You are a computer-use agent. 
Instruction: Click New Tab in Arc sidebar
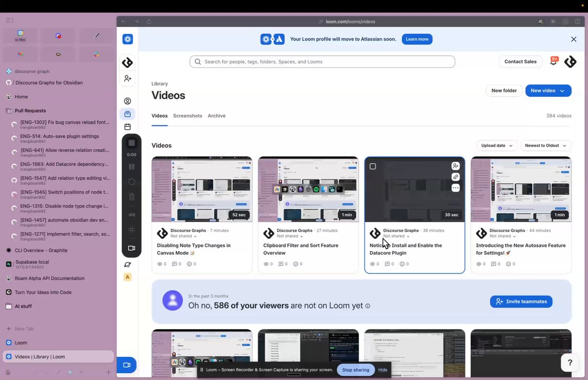coord(58,329)
